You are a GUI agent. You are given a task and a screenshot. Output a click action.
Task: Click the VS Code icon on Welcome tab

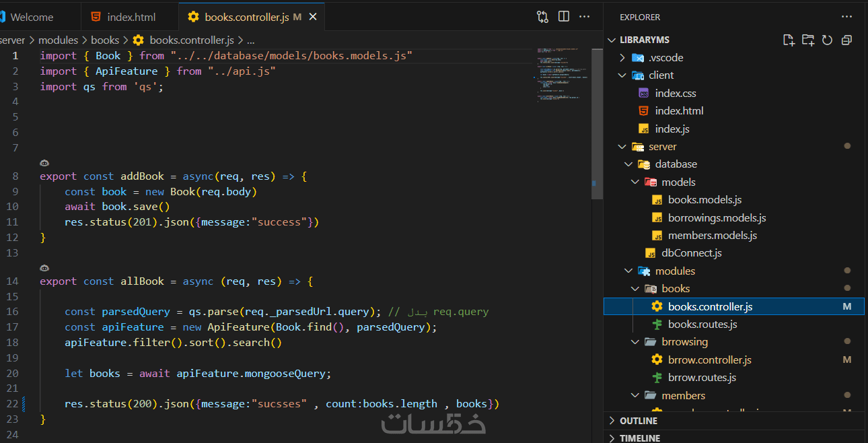pos(2,17)
